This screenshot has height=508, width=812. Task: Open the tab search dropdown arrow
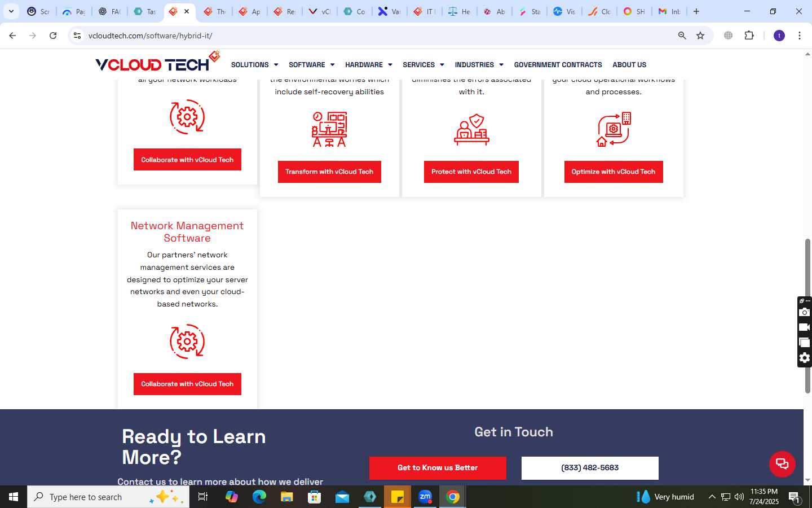(11, 11)
